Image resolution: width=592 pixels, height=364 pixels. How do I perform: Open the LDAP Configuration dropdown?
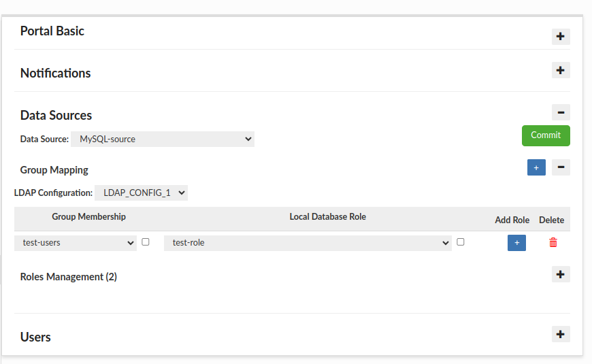[x=141, y=193]
